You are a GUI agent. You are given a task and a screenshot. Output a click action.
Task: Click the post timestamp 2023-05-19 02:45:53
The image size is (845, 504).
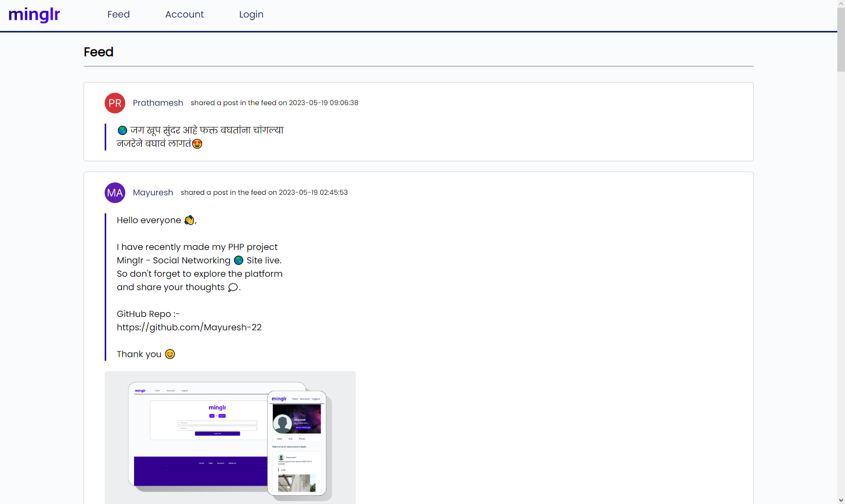pos(313,192)
